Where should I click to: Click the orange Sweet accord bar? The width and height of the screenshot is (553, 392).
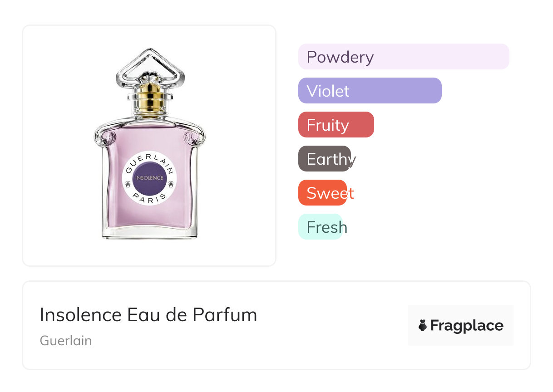[x=322, y=193]
